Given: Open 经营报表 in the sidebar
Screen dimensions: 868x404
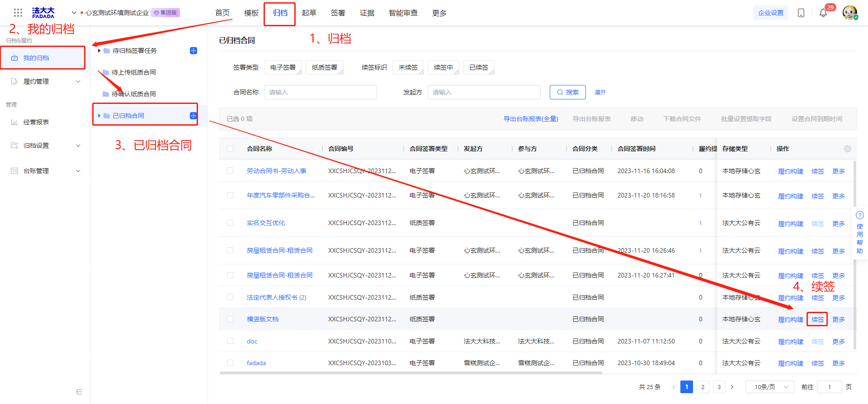Looking at the screenshot, I should (36, 122).
